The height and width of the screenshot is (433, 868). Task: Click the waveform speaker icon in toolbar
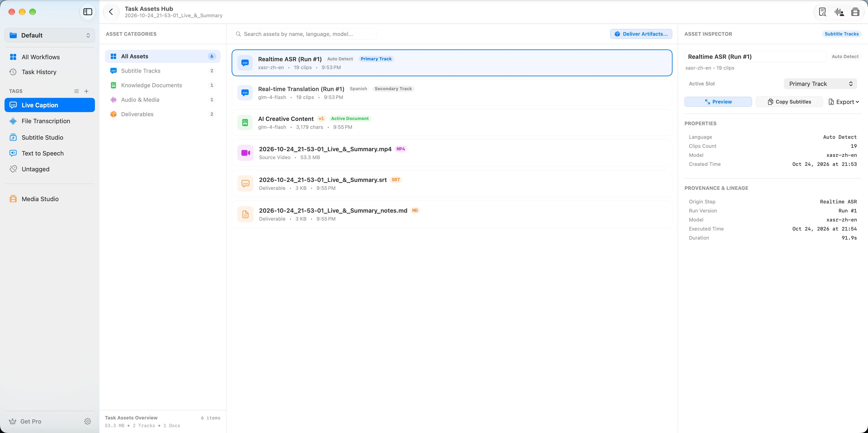point(839,12)
